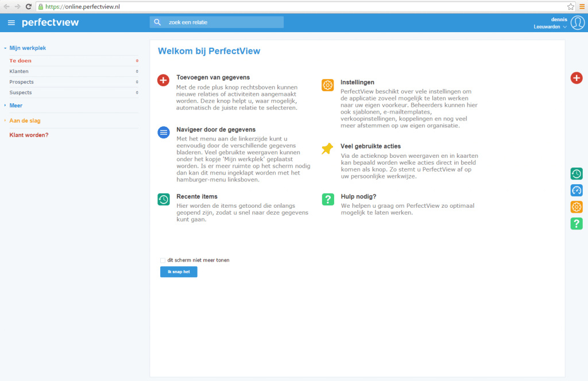Screen dimensions: 588x381
Task: Open the blue dashboard gauge icon in the right sidebar
Action: click(x=577, y=190)
